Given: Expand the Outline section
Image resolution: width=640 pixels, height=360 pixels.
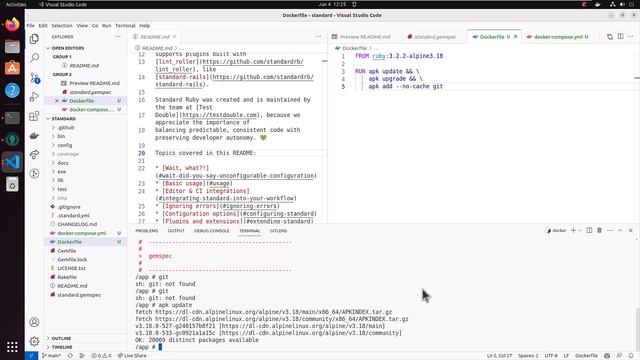Looking at the screenshot, I should [x=61, y=338].
